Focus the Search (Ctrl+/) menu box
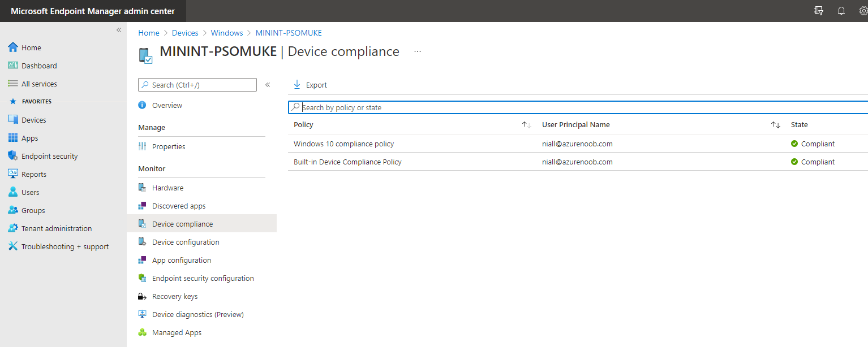868x347 pixels. [197, 85]
